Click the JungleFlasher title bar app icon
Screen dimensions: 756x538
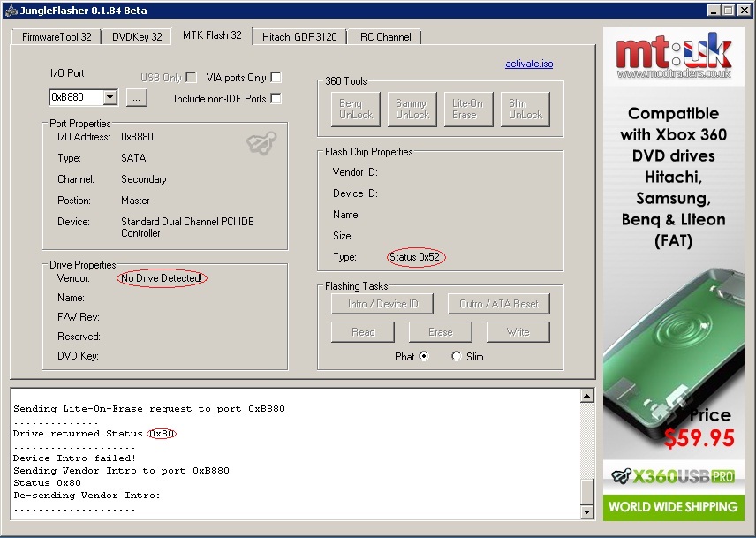tap(10, 10)
